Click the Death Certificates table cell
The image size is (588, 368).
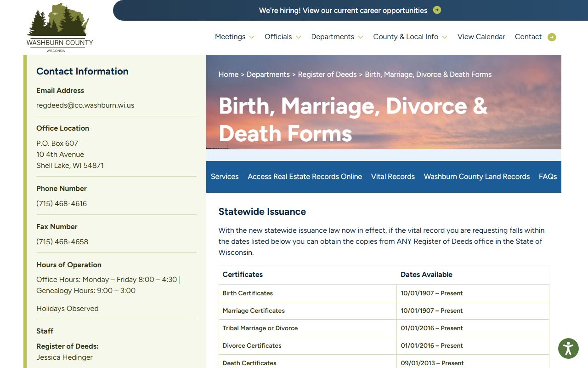point(308,362)
